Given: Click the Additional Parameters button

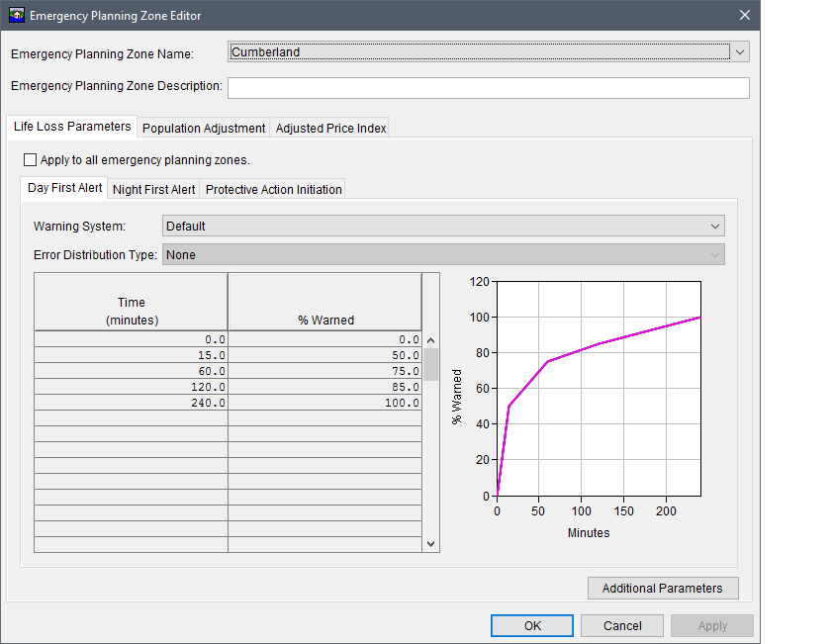Looking at the screenshot, I should [662, 588].
